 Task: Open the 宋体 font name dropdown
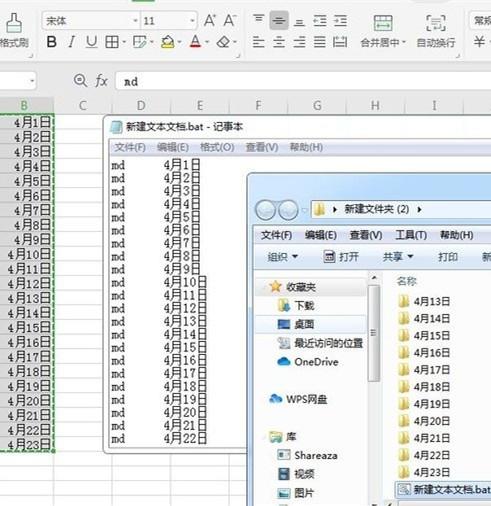135,21
